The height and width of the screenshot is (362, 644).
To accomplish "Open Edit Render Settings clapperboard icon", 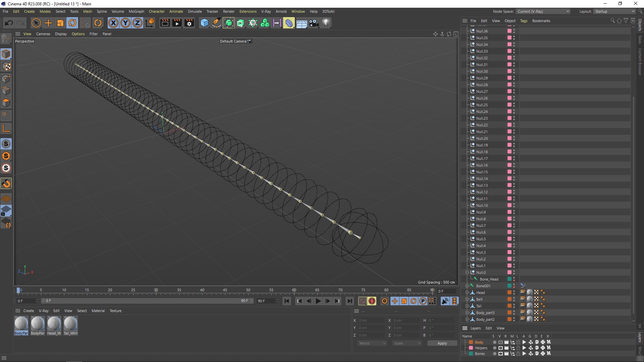I will tap(189, 23).
